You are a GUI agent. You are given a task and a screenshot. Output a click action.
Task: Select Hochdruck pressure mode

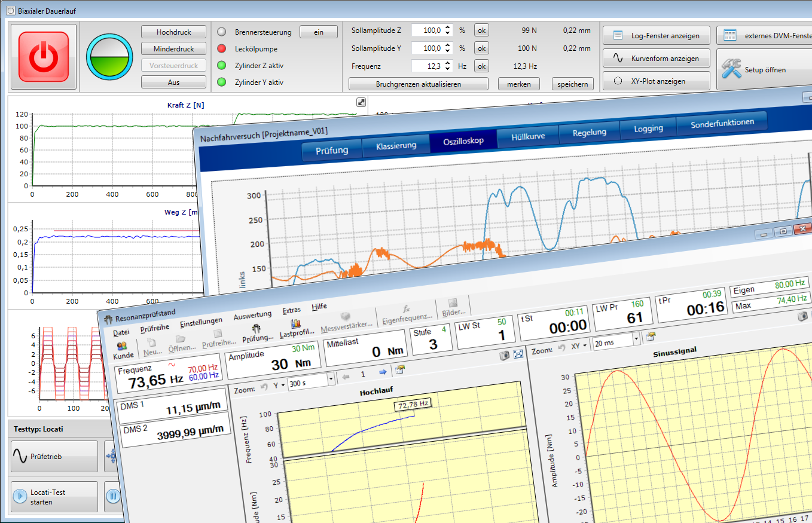[x=174, y=32]
